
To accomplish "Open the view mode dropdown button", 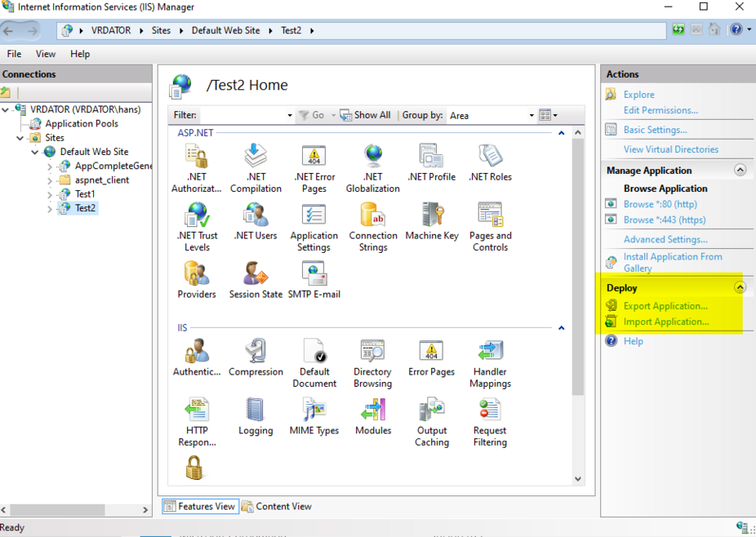I will [548, 115].
